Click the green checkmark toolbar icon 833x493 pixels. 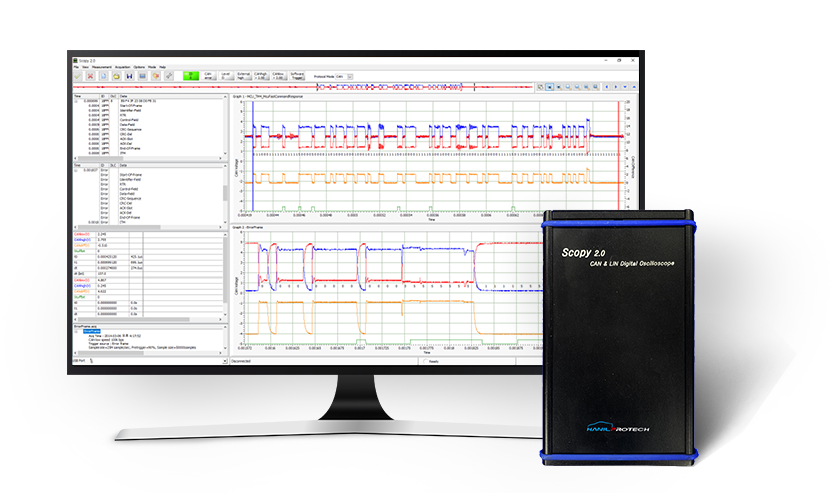point(77,76)
